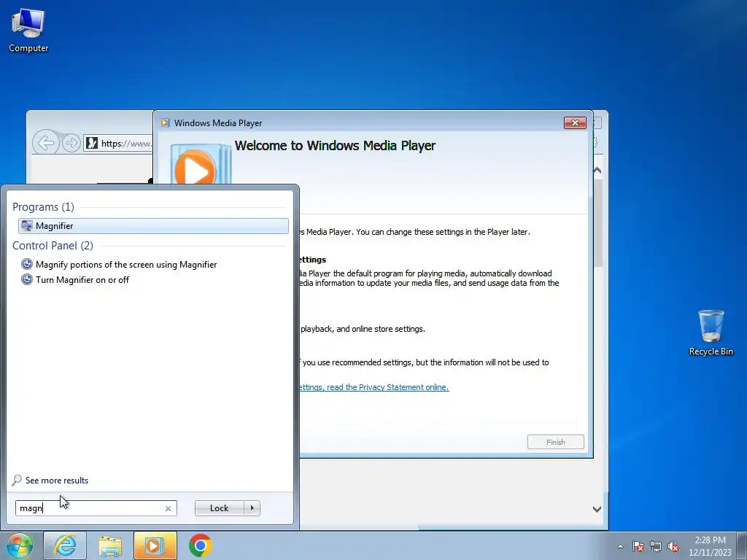This screenshot has height=560, width=747.
Task: Click See more results
Action: (57, 481)
